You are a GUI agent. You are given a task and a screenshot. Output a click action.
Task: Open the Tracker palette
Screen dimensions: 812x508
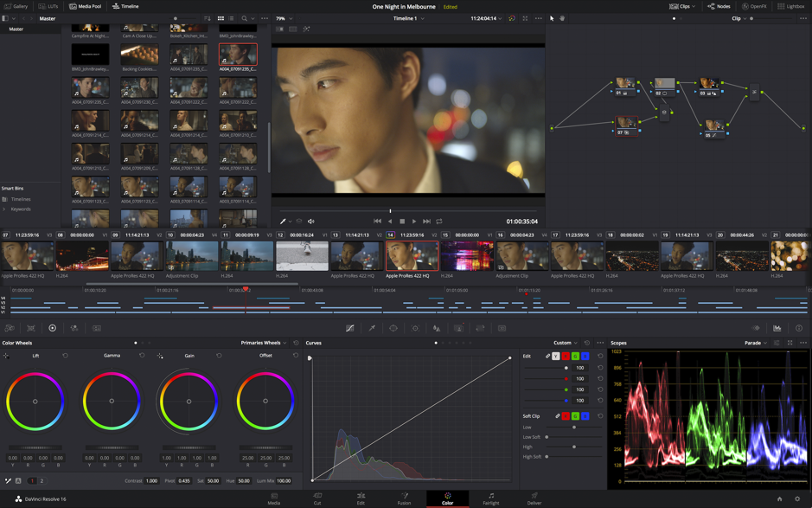[x=414, y=328]
